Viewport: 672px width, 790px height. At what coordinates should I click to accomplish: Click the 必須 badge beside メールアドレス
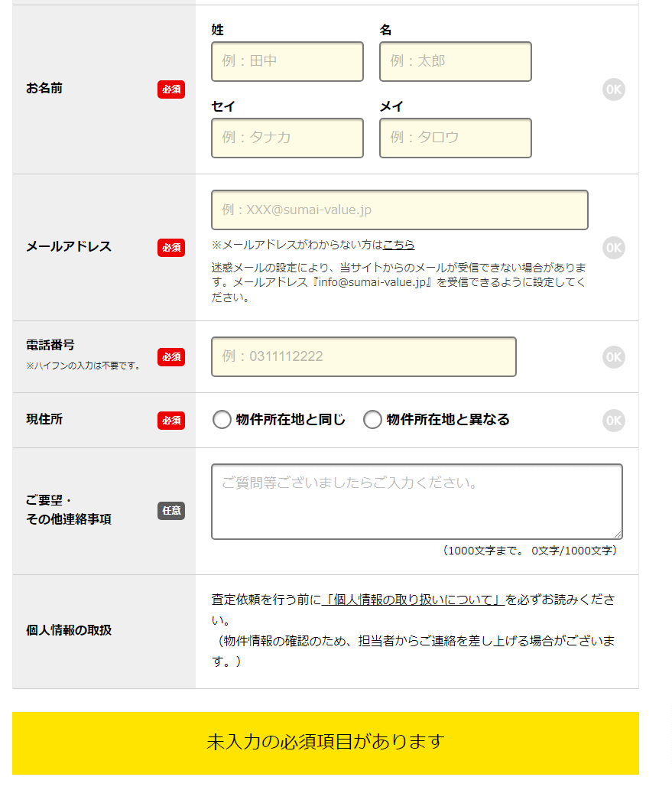pos(171,248)
